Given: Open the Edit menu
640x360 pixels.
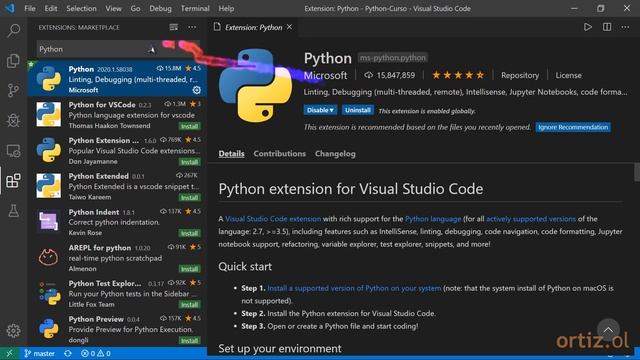Looking at the screenshot, I should tap(51, 8).
